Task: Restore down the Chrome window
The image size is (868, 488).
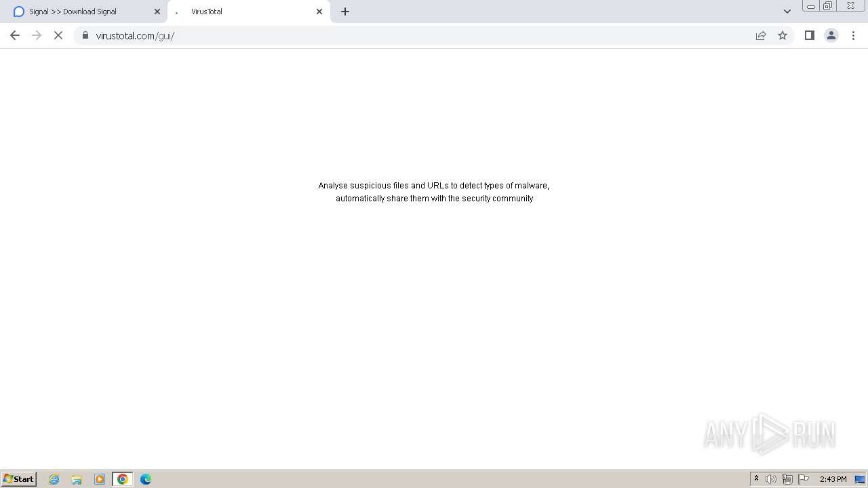Action: (828, 6)
